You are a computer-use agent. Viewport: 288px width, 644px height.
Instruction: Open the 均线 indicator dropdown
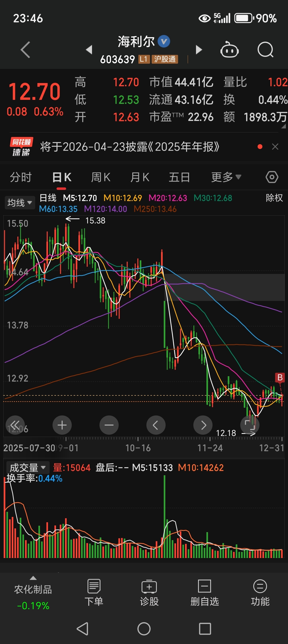tap(20, 203)
